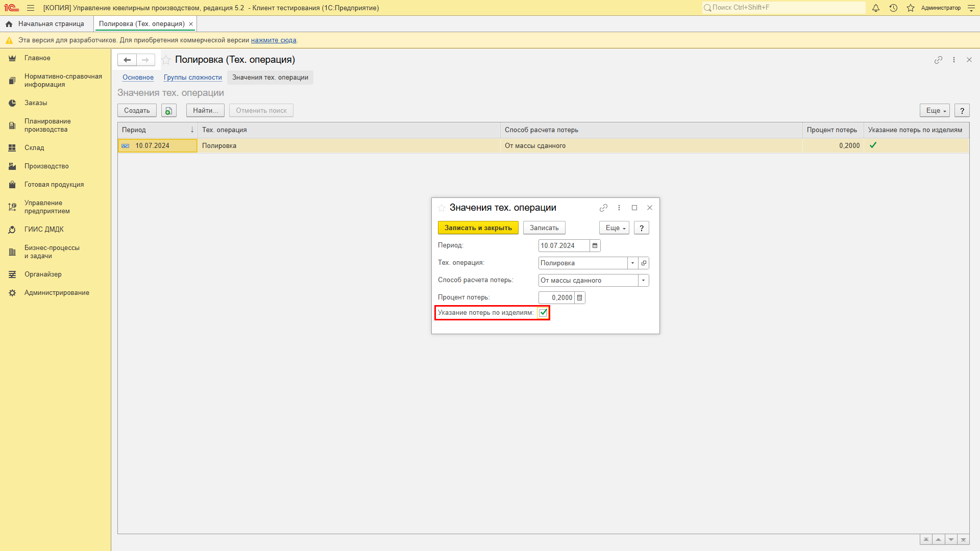Open the dialog's Еще dropdown
This screenshot has width=980, height=551.
(x=614, y=228)
